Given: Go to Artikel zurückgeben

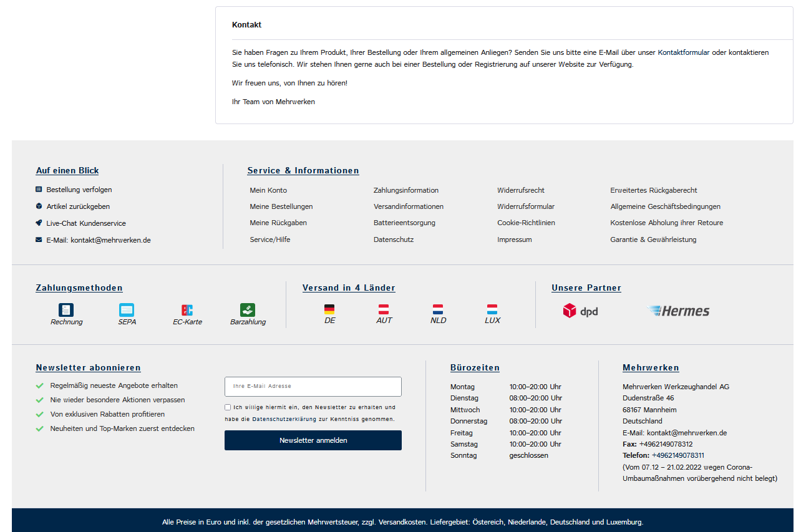Looking at the screenshot, I should pos(78,206).
